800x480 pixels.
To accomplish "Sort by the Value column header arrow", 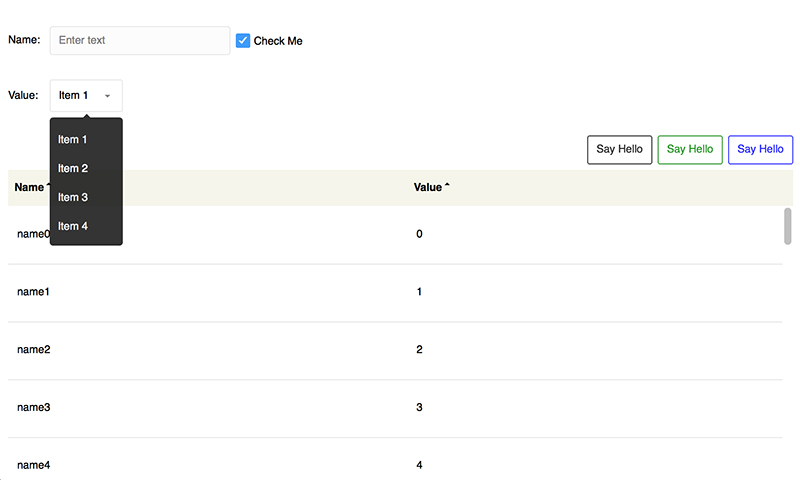I will (x=447, y=187).
